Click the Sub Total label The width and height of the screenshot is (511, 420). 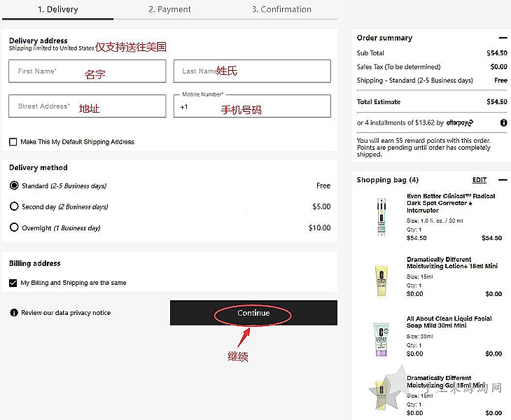(370, 53)
